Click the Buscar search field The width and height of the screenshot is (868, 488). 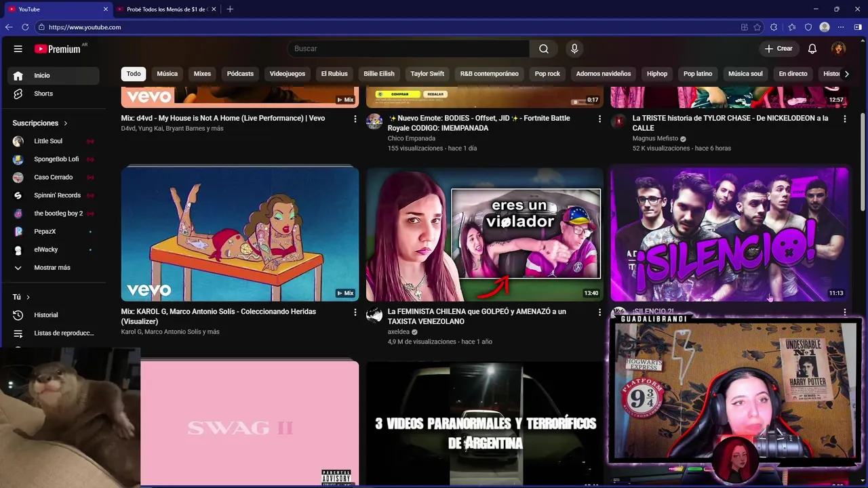click(x=408, y=49)
